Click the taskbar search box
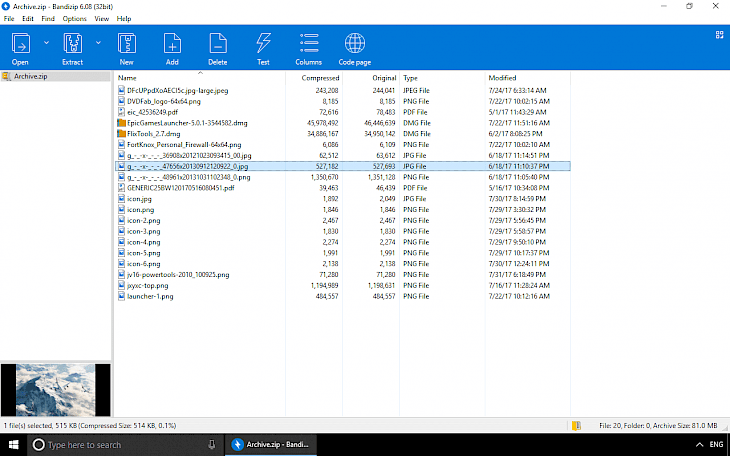Image resolution: width=730 pixels, height=456 pixels. point(126,445)
